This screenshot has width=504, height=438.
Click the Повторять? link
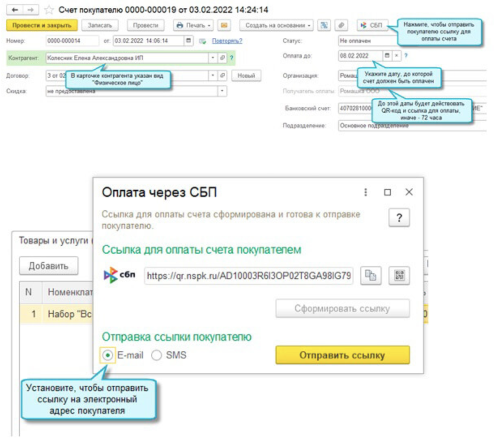tap(227, 41)
